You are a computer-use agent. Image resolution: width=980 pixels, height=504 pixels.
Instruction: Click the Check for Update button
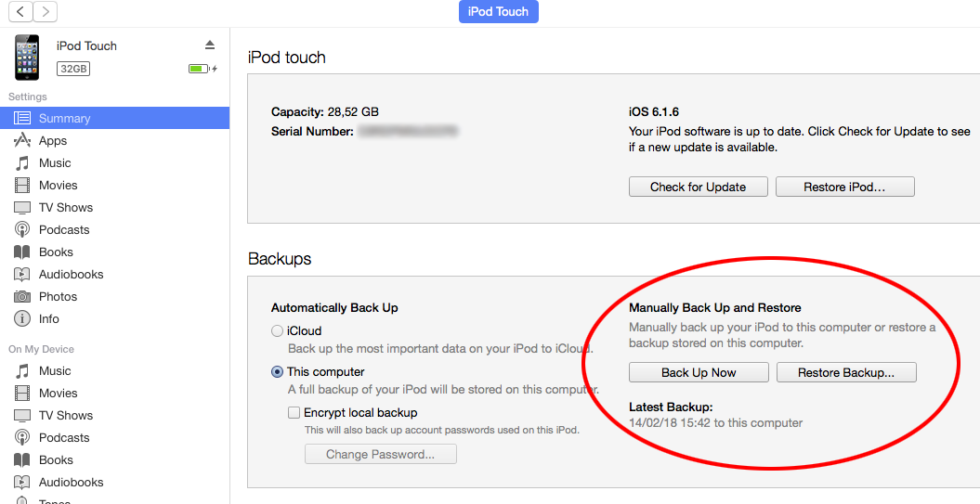[698, 187]
